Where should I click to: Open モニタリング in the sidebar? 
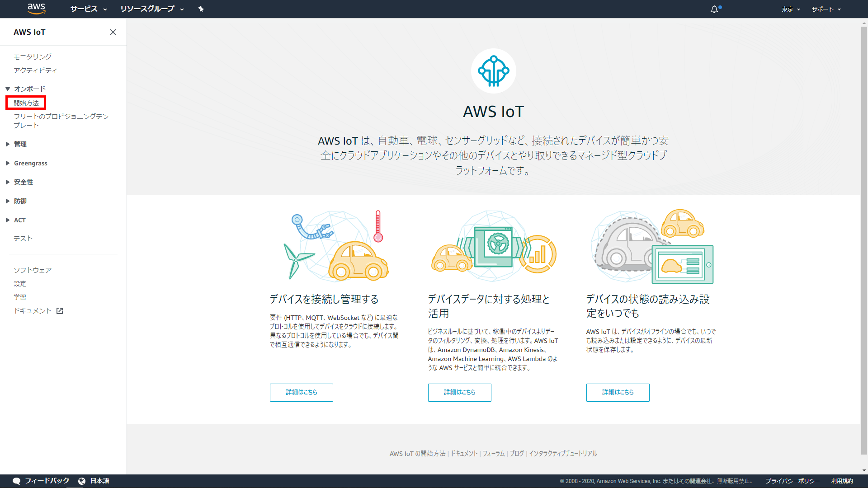pyautogui.click(x=33, y=56)
